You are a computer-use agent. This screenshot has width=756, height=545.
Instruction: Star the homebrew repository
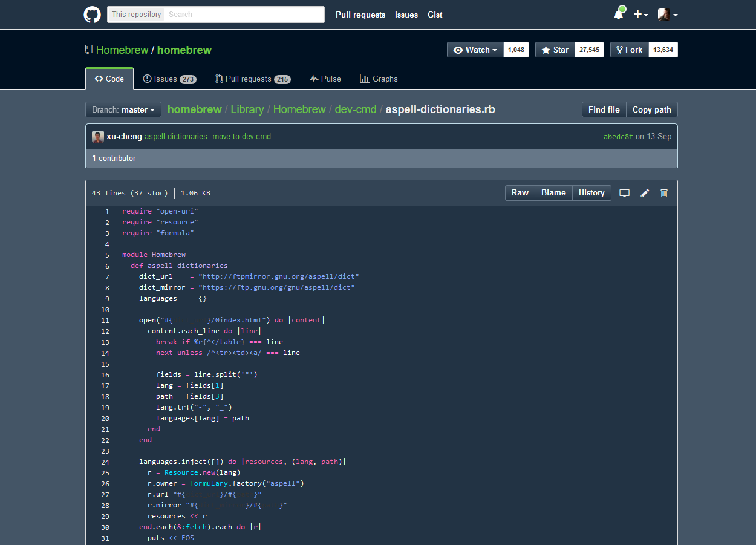point(555,50)
